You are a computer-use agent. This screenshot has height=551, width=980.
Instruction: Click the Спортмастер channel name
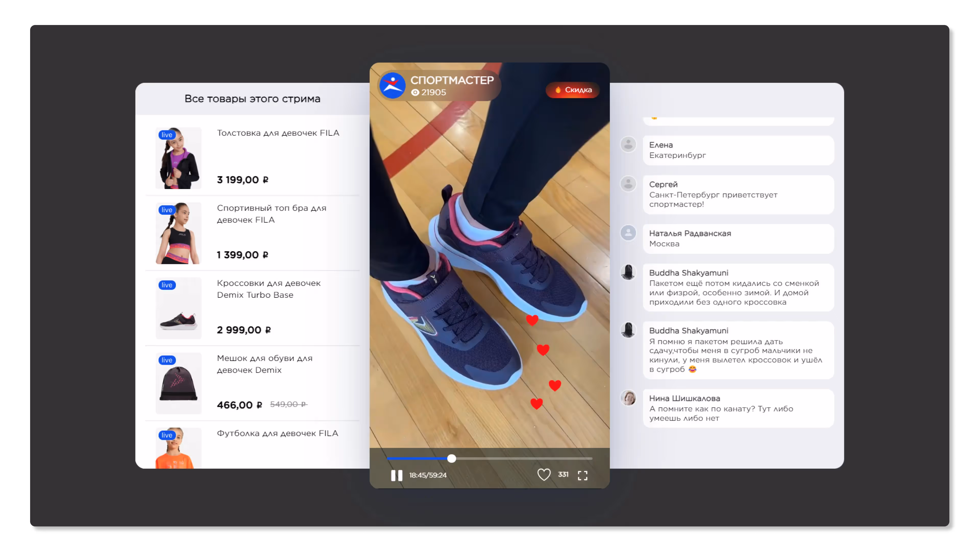(452, 80)
